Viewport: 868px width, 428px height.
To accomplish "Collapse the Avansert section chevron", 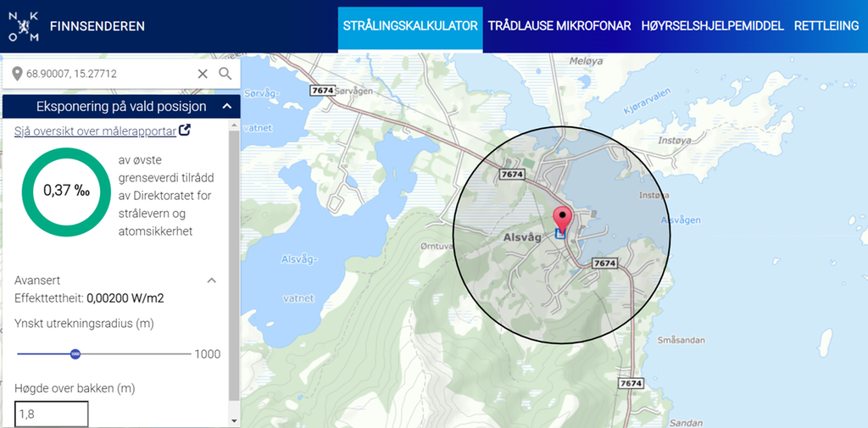I will pyautogui.click(x=211, y=281).
